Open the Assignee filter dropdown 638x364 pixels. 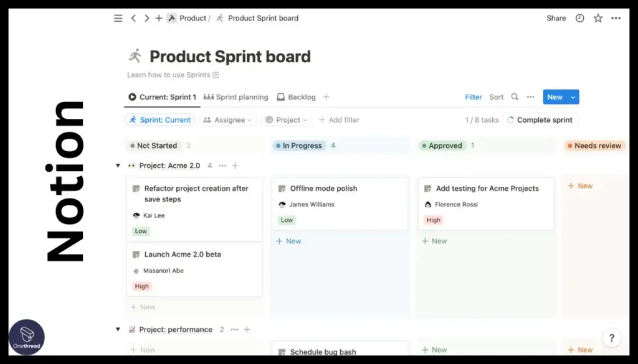click(x=228, y=120)
